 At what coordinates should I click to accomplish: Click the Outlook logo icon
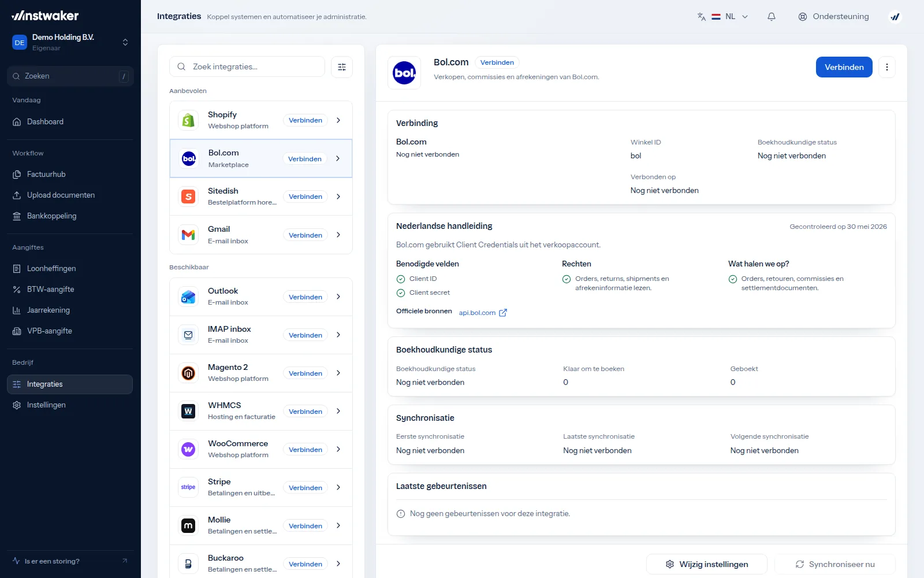188,297
